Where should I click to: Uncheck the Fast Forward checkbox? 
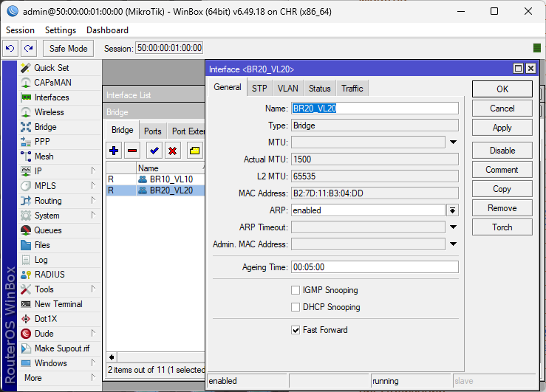[x=296, y=330]
